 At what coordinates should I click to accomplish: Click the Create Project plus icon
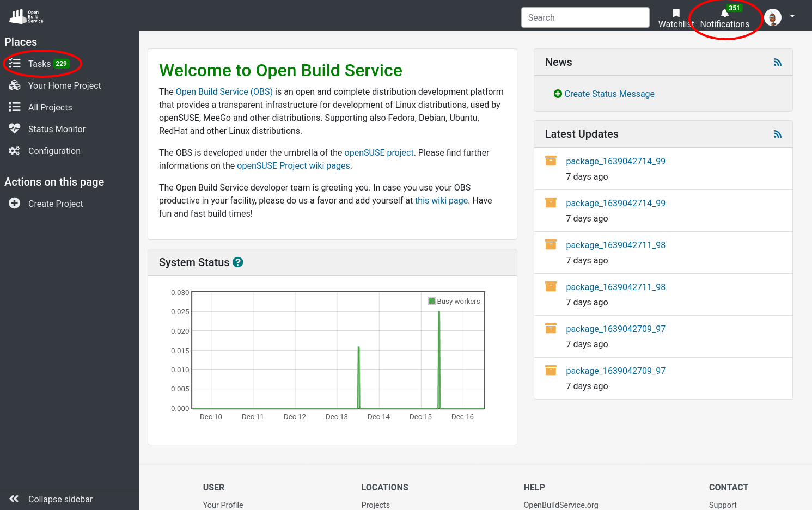pyautogui.click(x=15, y=204)
